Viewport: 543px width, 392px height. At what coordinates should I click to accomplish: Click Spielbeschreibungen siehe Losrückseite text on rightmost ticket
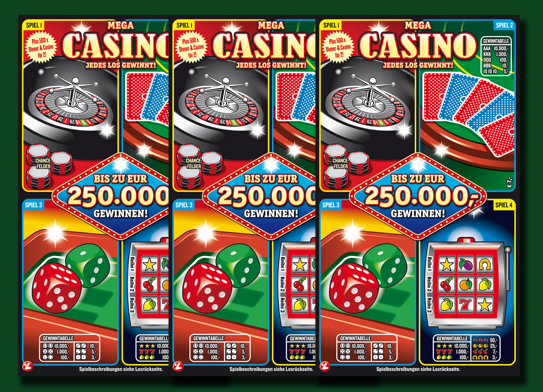[x=418, y=369]
